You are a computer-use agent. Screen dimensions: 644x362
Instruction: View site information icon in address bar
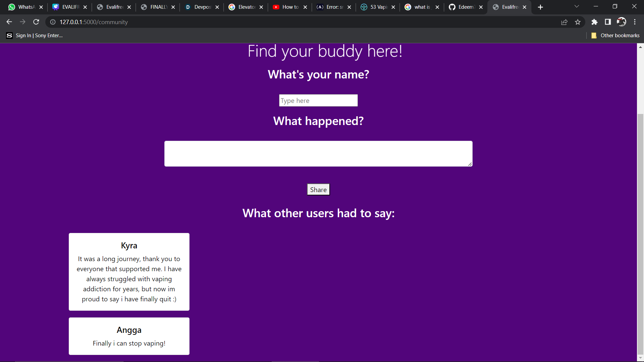[x=53, y=22]
